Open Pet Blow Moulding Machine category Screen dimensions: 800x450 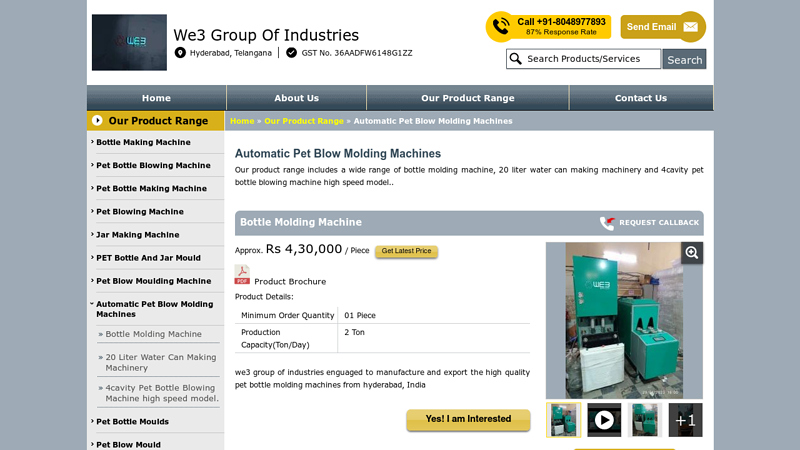coord(154,281)
